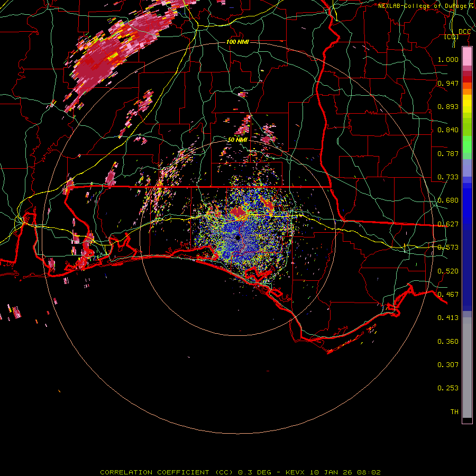
Task: Click the 0.840 scale value
Action: (x=448, y=130)
